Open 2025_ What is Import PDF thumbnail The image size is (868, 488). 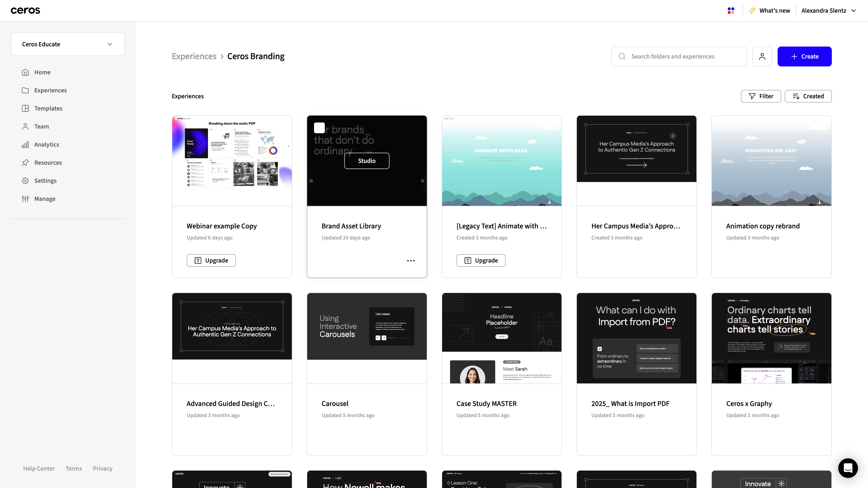[x=636, y=338]
